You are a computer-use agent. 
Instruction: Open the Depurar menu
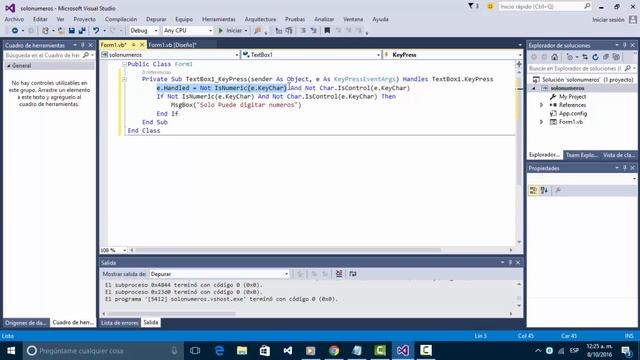coord(156,19)
